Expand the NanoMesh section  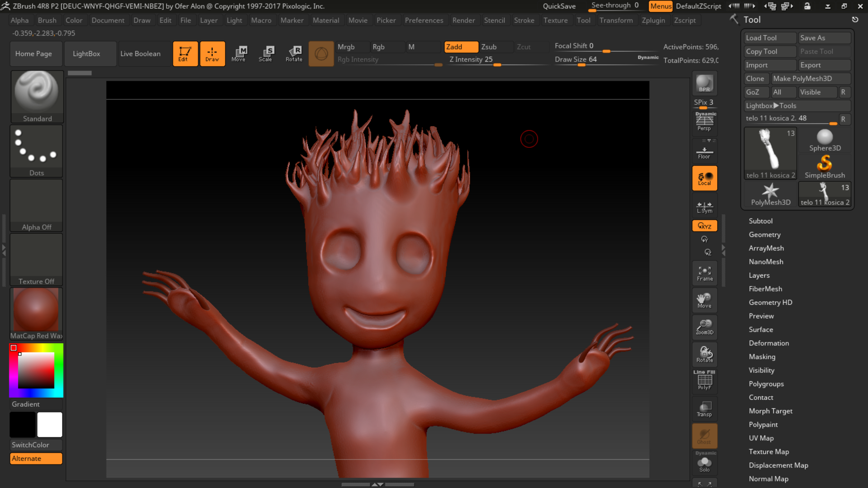click(766, 261)
